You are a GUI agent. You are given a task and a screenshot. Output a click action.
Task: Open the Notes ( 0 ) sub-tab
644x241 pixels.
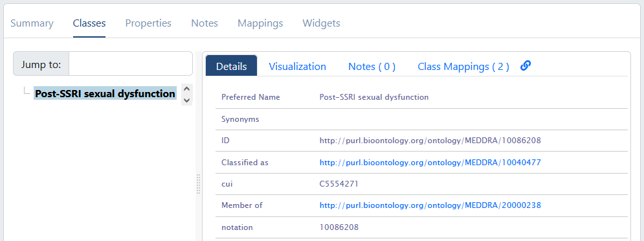point(372,66)
